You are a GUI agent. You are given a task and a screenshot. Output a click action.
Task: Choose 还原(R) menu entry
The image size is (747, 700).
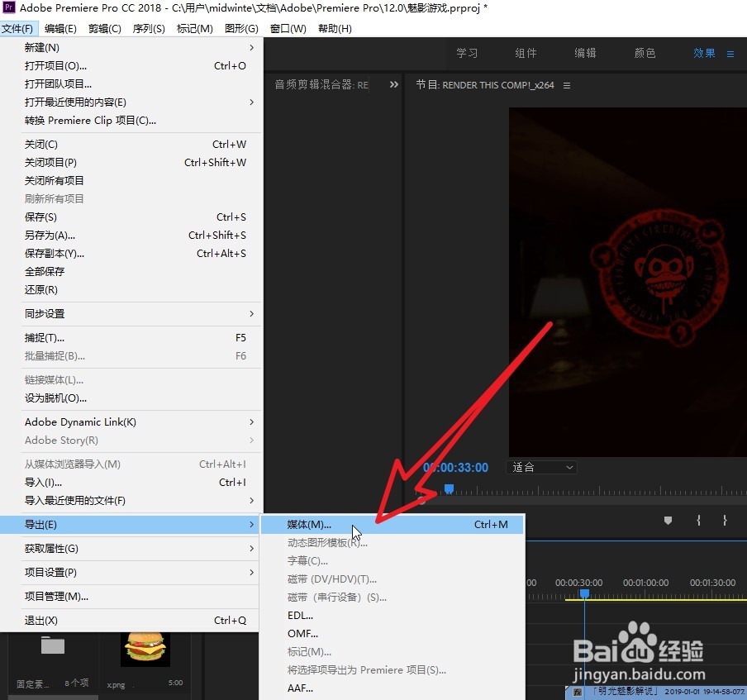click(131, 289)
